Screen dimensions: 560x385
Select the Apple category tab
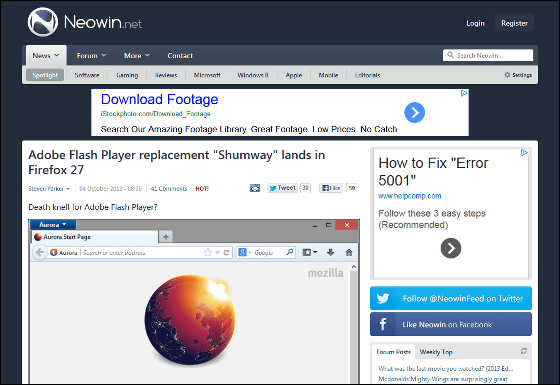pyautogui.click(x=294, y=75)
